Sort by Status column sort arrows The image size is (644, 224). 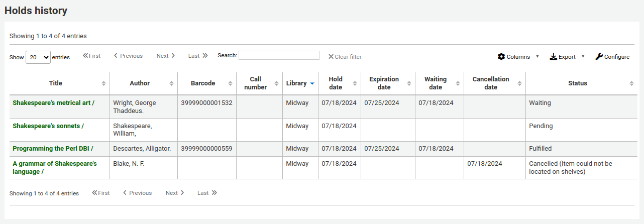[631, 83]
